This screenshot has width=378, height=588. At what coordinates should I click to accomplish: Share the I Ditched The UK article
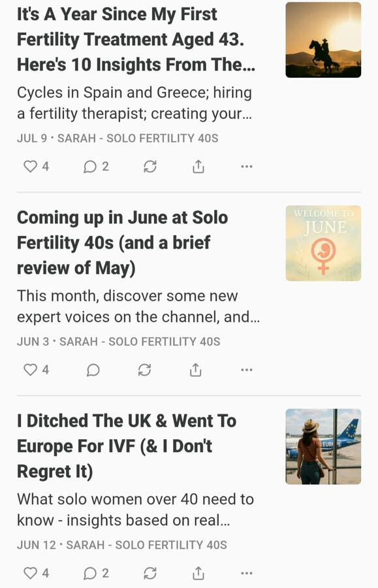coord(197,573)
